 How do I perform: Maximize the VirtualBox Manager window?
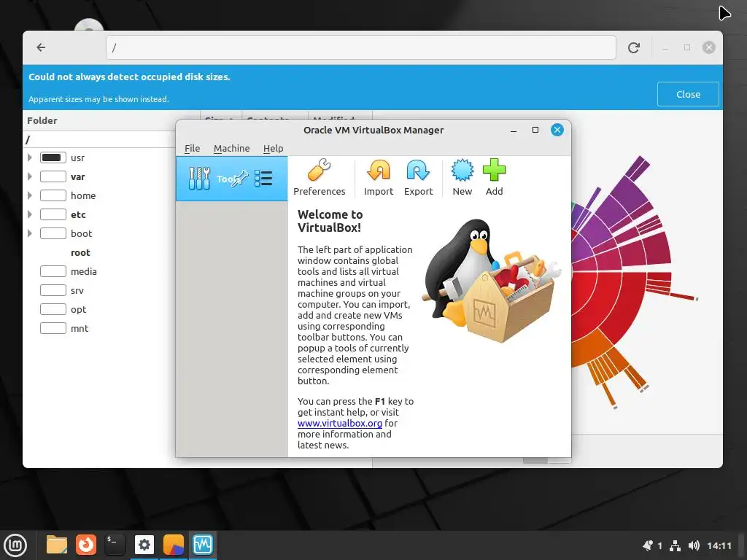click(535, 130)
